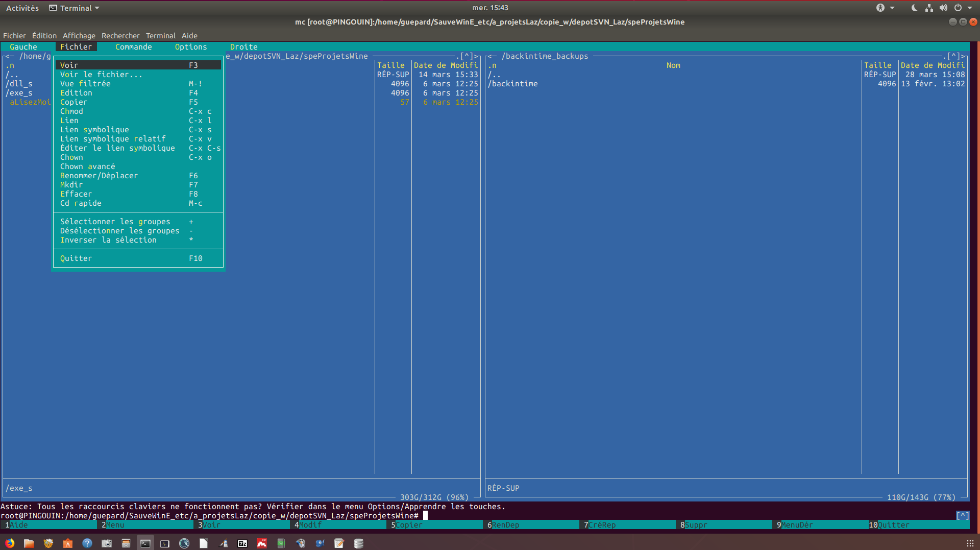Select /dll_s directory in left panel
The width and height of the screenshot is (980, 550).
click(x=19, y=84)
